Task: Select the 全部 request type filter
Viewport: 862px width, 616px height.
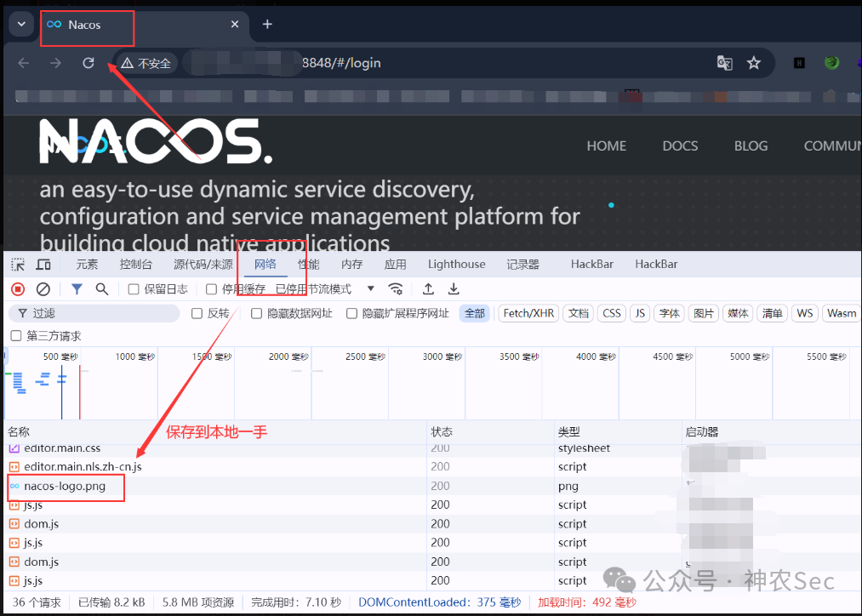Action: pos(475,313)
